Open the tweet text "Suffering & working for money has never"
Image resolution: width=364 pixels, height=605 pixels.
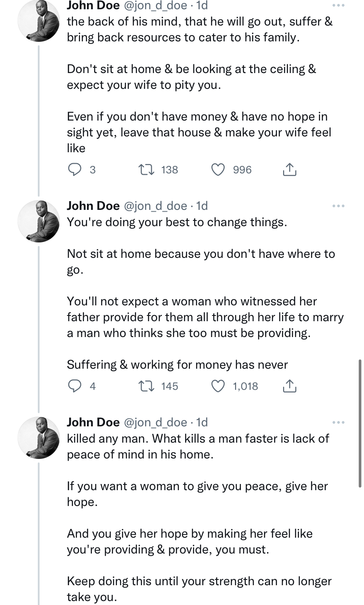click(x=177, y=364)
